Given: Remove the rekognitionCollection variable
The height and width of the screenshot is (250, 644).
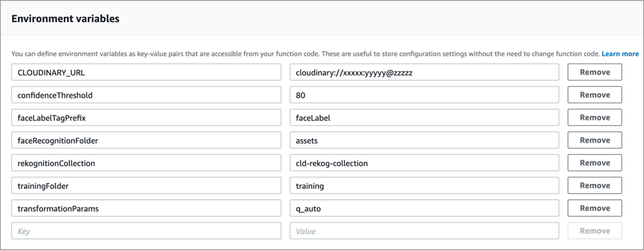Looking at the screenshot, I should pos(594,163).
